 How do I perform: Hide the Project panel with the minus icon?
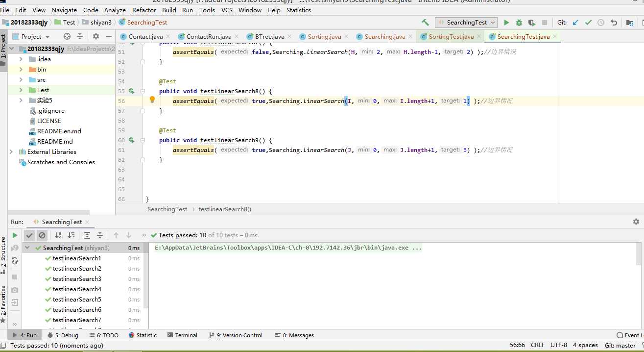click(108, 36)
